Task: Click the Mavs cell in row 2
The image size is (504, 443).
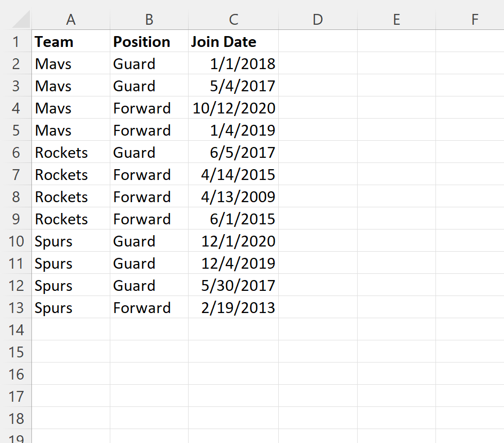Action: click(x=71, y=63)
